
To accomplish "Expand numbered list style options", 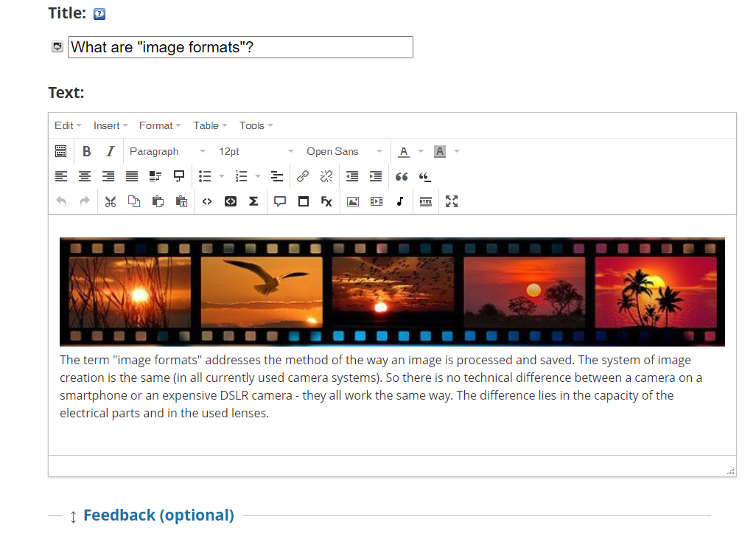I will pyautogui.click(x=258, y=177).
